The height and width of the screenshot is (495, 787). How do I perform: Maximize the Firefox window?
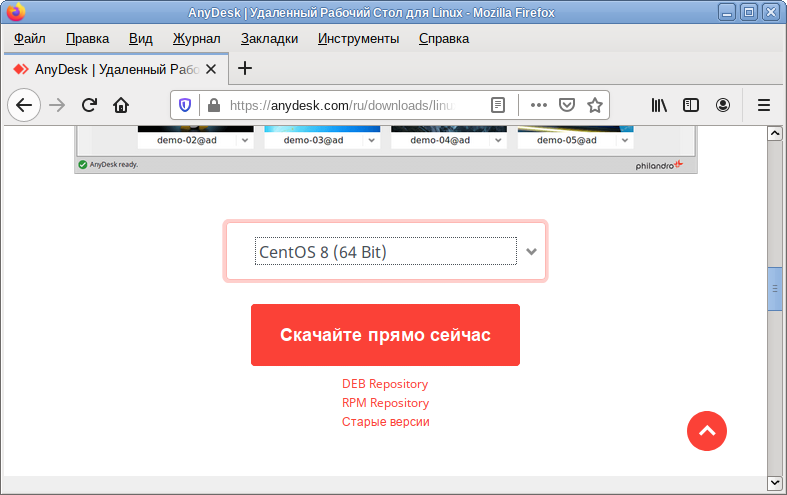pos(749,12)
